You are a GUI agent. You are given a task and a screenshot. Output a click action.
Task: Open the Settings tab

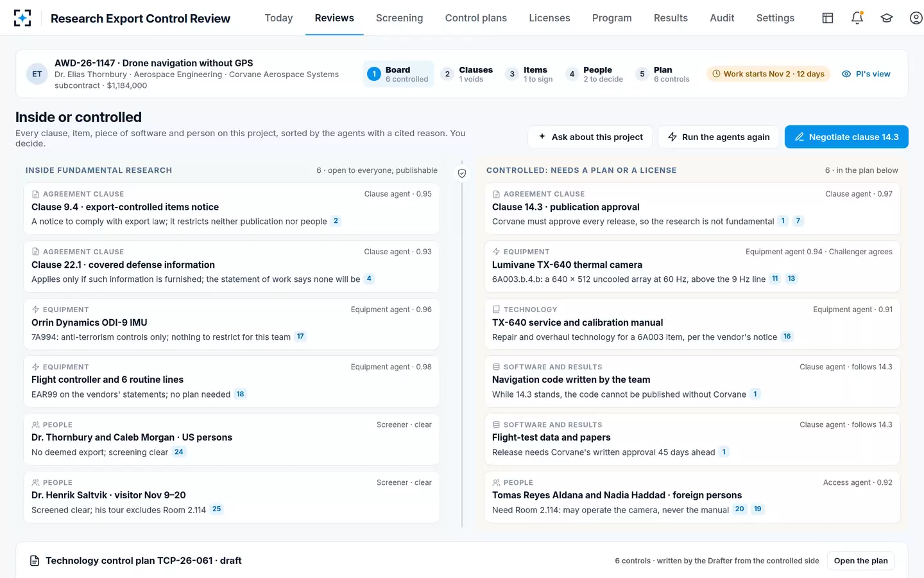coord(775,18)
